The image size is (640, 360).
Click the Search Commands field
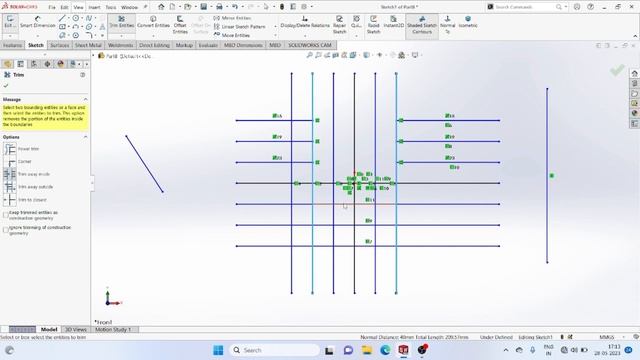coord(524,7)
